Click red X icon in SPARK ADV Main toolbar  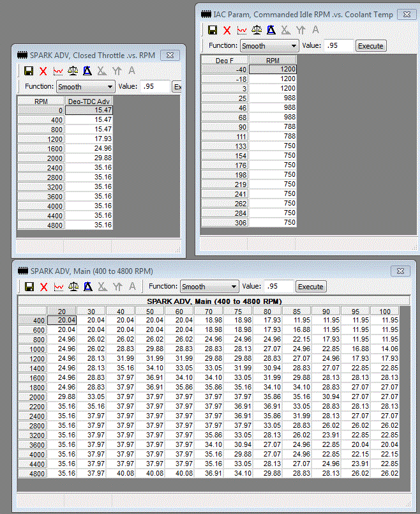(43, 287)
